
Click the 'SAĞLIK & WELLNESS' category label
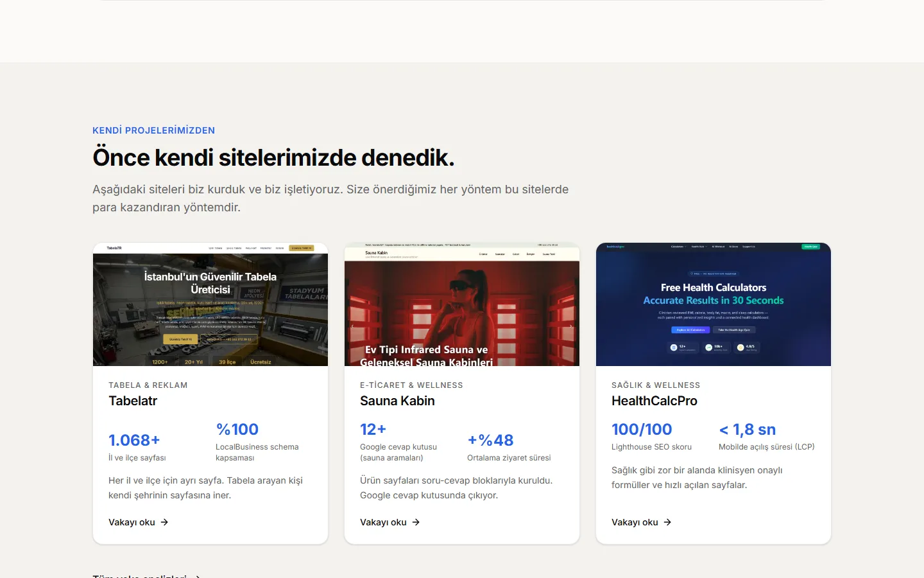tap(656, 385)
